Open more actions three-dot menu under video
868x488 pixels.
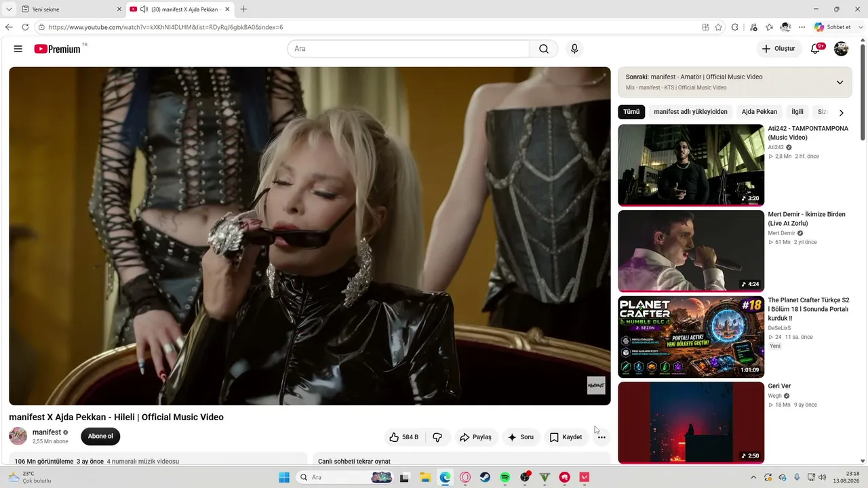pos(601,437)
